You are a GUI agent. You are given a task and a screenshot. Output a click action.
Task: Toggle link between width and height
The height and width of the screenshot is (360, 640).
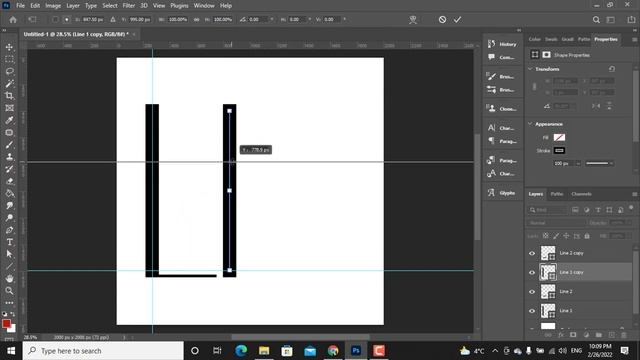tap(196, 20)
